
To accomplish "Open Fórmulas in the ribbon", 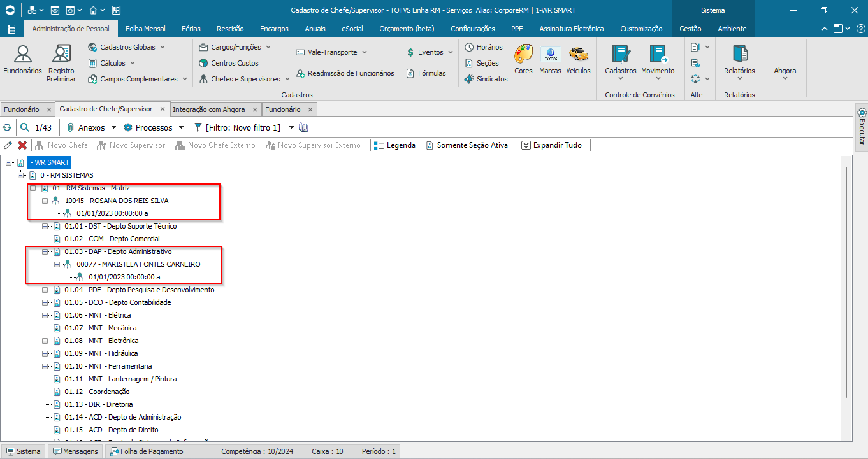I will point(426,73).
